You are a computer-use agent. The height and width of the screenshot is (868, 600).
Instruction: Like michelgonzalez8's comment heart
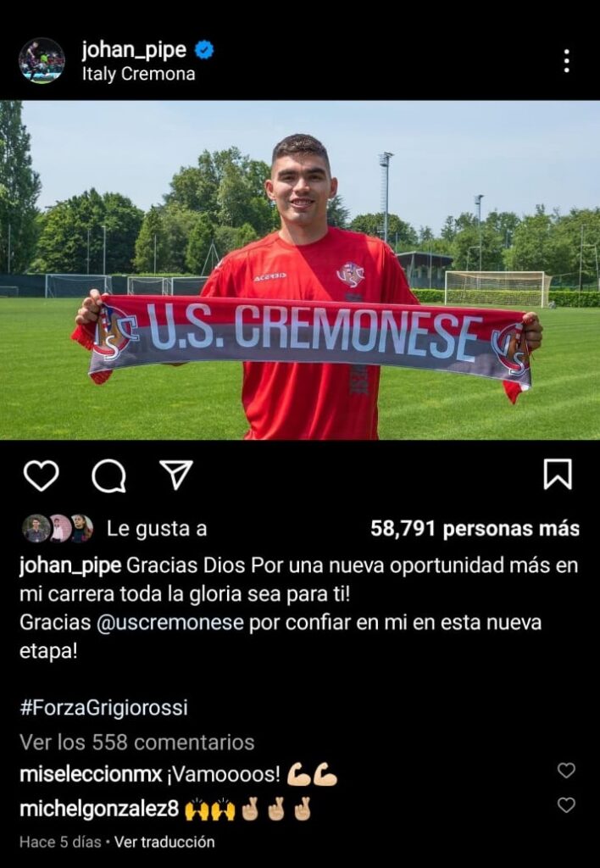[x=566, y=805]
